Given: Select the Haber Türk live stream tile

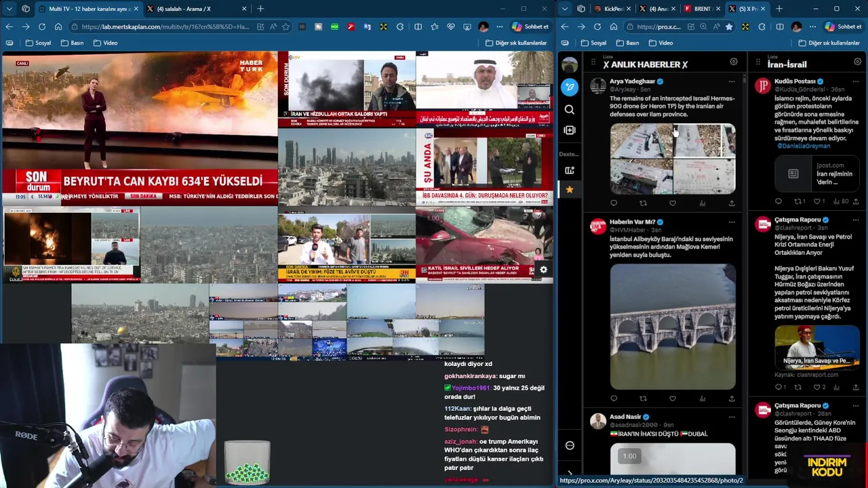Looking at the screenshot, I should (139, 129).
